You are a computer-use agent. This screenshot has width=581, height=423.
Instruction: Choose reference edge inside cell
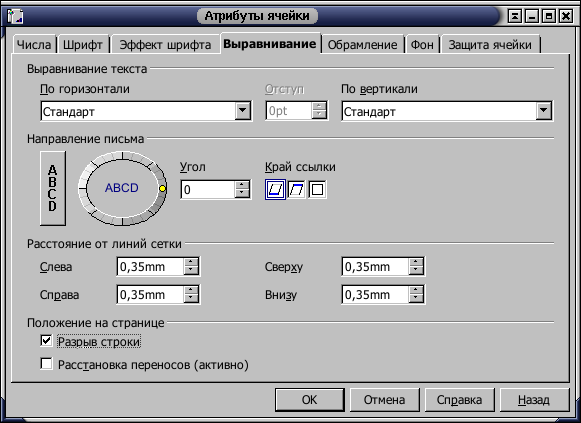317,190
